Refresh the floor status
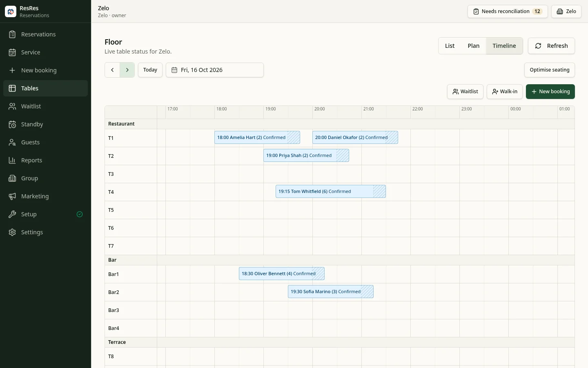This screenshot has width=588, height=368. (551, 46)
